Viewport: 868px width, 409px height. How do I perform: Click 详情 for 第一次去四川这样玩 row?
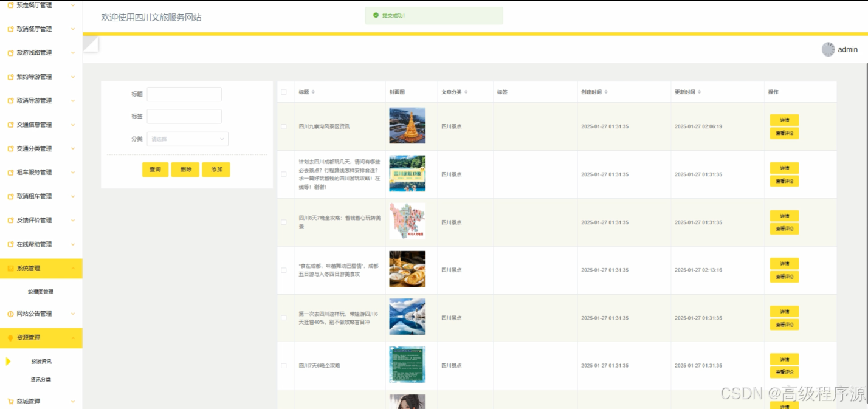784,311
